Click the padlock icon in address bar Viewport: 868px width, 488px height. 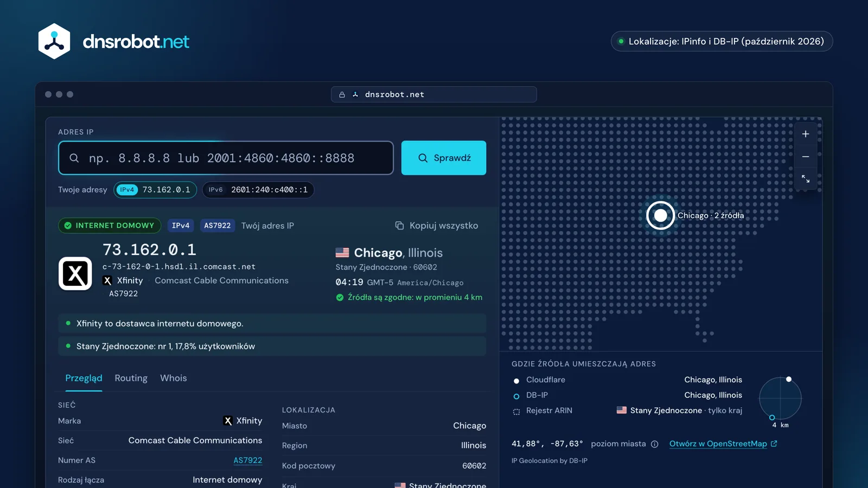(342, 94)
